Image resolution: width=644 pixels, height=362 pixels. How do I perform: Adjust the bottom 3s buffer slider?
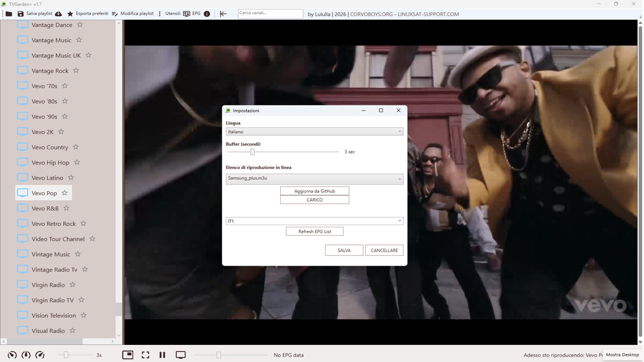66,355
